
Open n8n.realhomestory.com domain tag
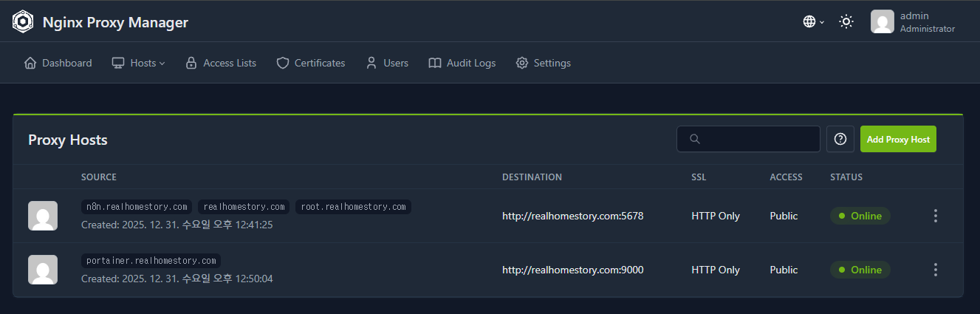(137, 207)
